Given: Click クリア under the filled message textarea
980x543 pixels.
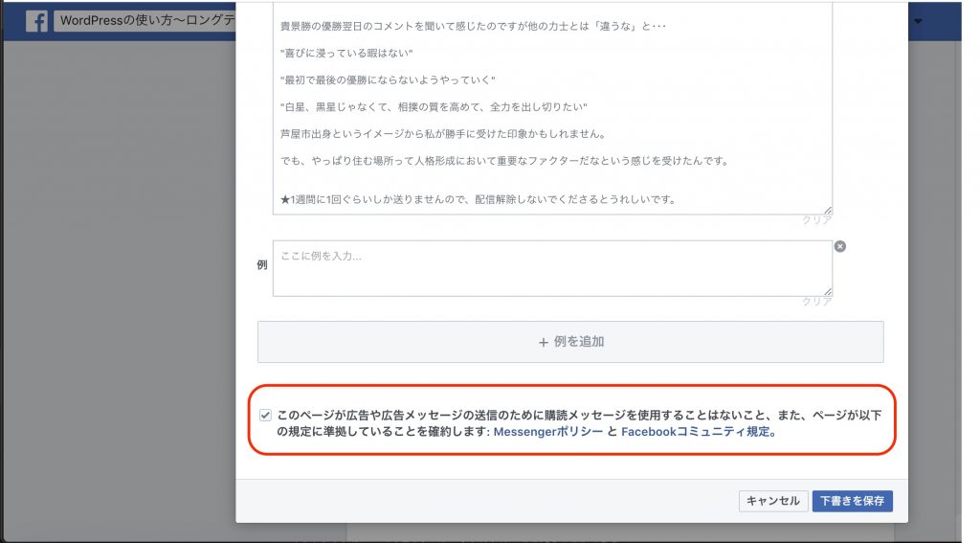Looking at the screenshot, I should (x=817, y=220).
